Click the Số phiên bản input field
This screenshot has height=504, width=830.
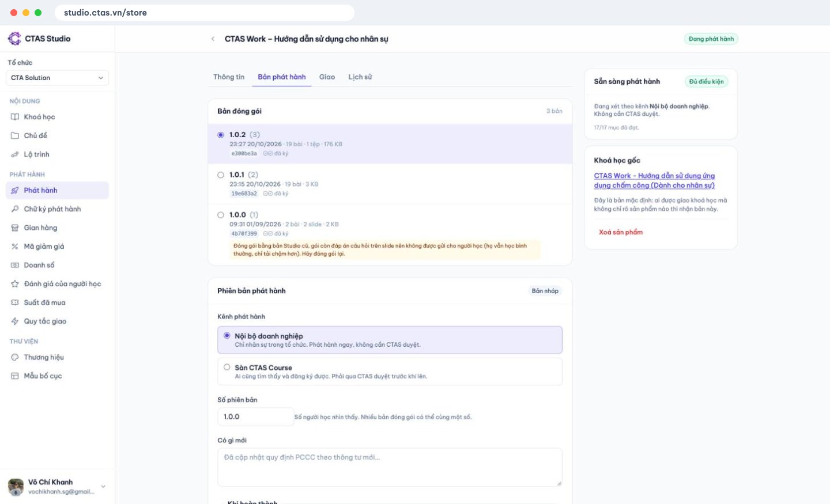click(256, 417)
